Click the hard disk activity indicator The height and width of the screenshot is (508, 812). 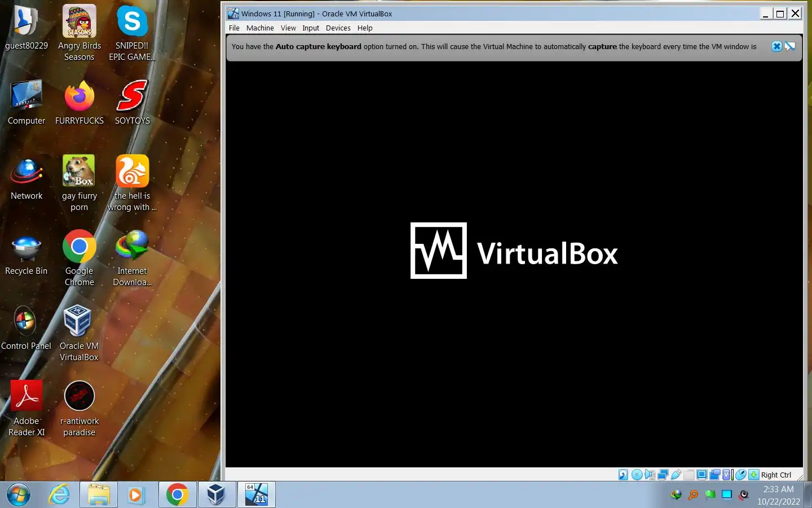coord(623,475)
